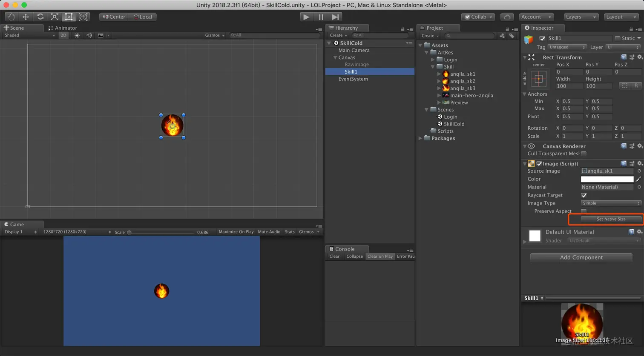
Task: Enable Cull Transparent Mesh checkbox
Action: pos(584,154)
